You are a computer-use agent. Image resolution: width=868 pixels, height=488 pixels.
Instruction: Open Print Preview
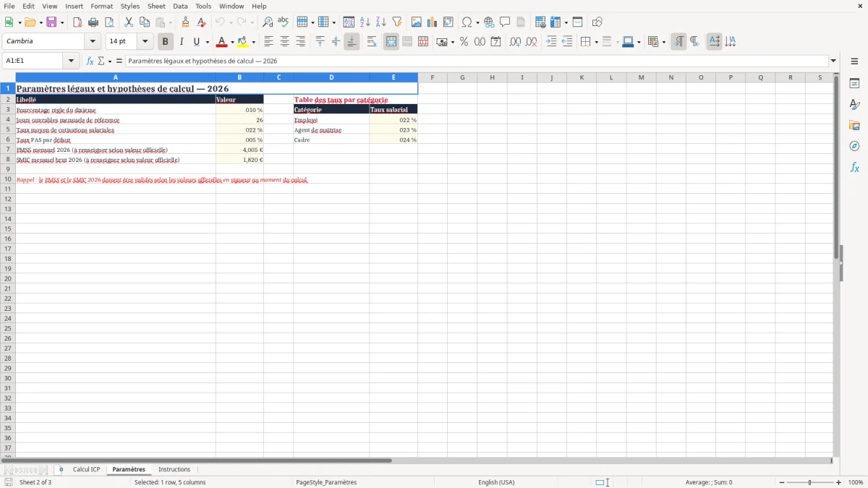point(109,22)
